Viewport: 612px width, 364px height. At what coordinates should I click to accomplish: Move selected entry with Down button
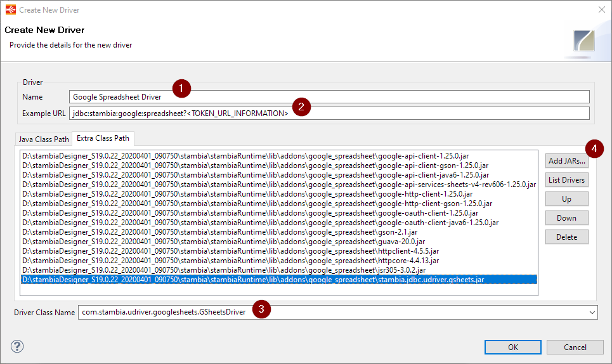click(x=567, y=218)
